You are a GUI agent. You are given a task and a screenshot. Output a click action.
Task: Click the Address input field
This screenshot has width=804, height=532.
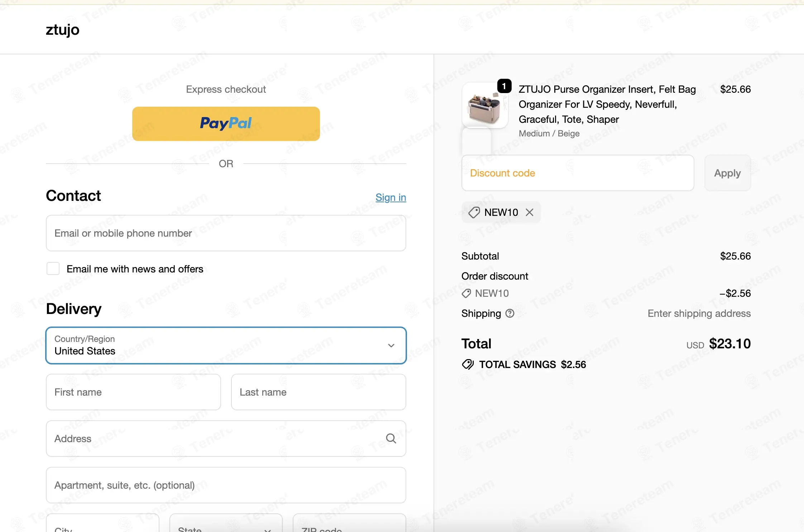click(x=226, y=439)
